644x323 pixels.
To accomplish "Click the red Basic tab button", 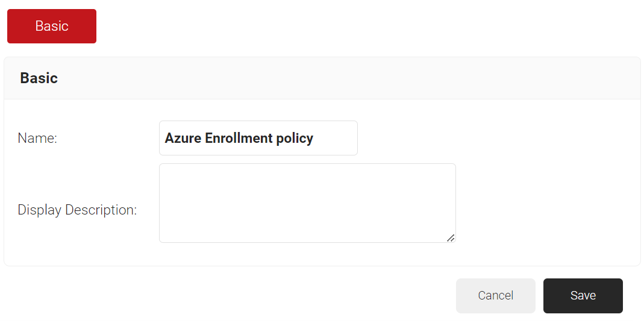I will pos(52,26).
